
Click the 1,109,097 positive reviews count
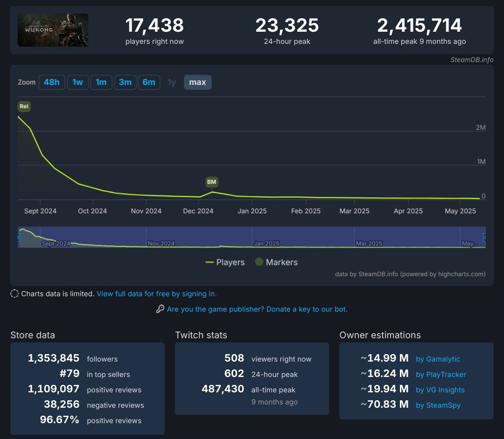[53, 389]
